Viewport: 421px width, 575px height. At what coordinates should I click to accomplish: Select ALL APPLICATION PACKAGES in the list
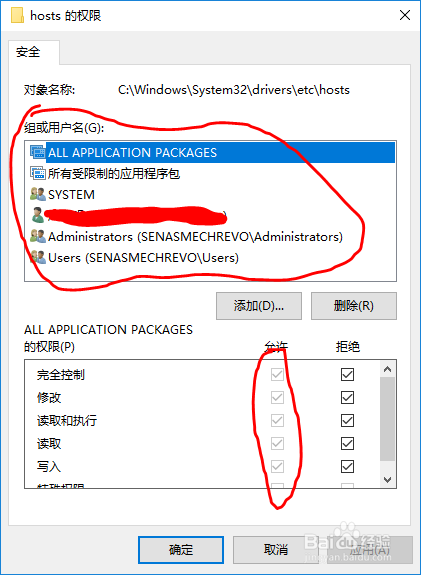click(x=212, y=152)
